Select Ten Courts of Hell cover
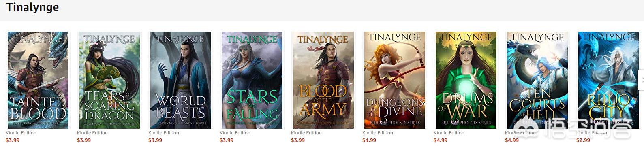This screenshot has width=644, height=151. tap(537, 80)
